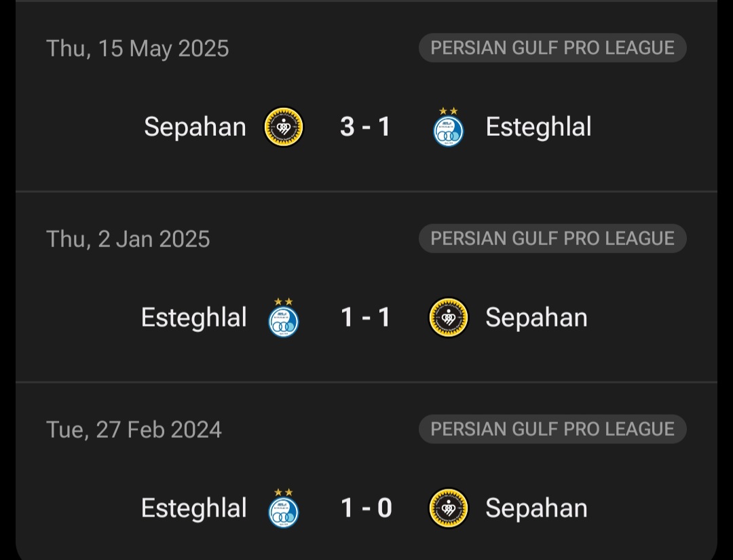Open the 1 - 1 match score
The image size is (733, 560).
coord(366,318)
